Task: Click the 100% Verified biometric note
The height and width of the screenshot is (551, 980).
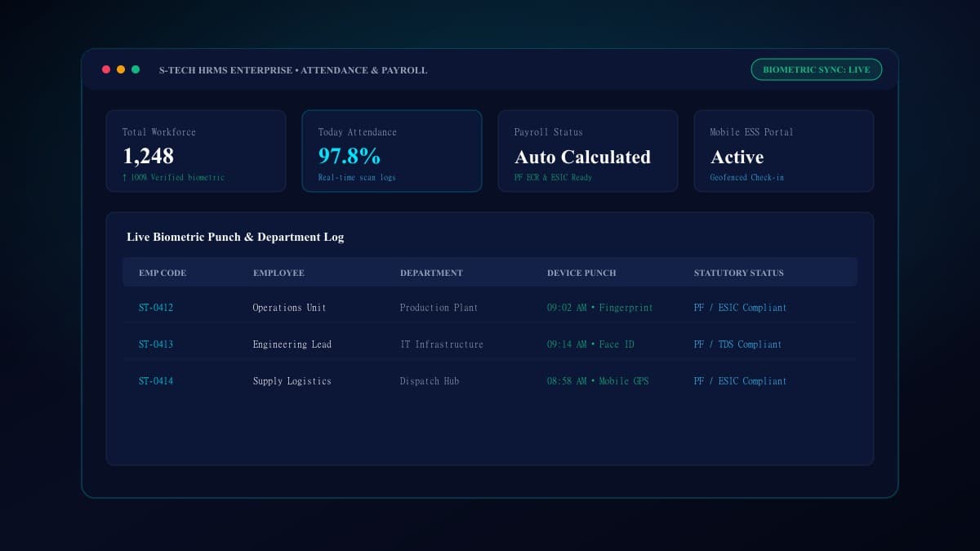Action: pyautogui.click(x=173, y=177)
